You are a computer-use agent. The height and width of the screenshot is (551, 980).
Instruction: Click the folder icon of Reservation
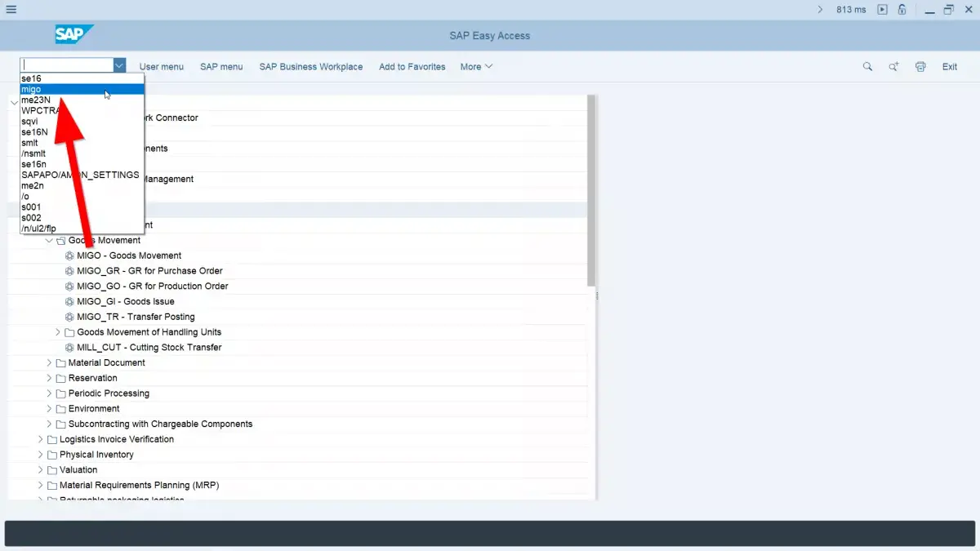point(61,378)
